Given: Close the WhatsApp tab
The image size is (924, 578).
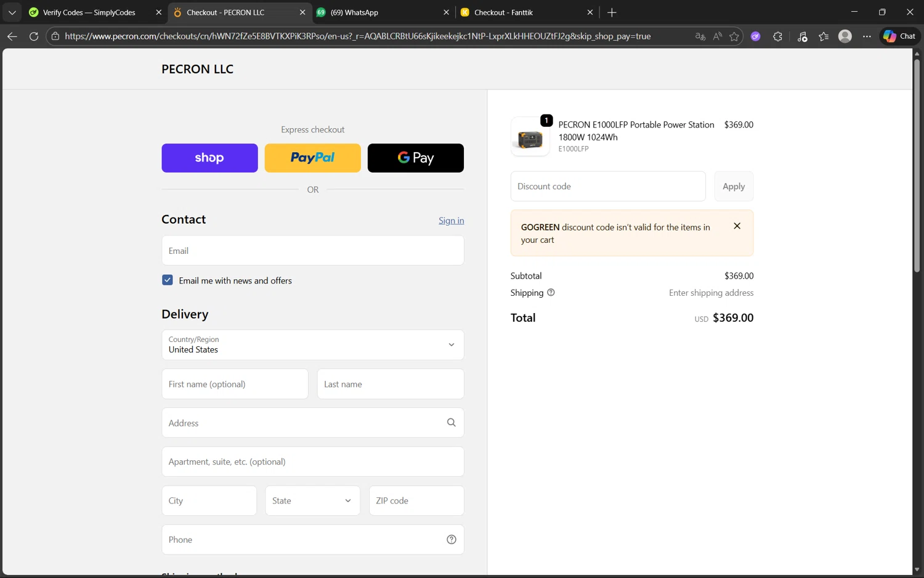Looking at the screenshot, I should [x=447, y=12].
